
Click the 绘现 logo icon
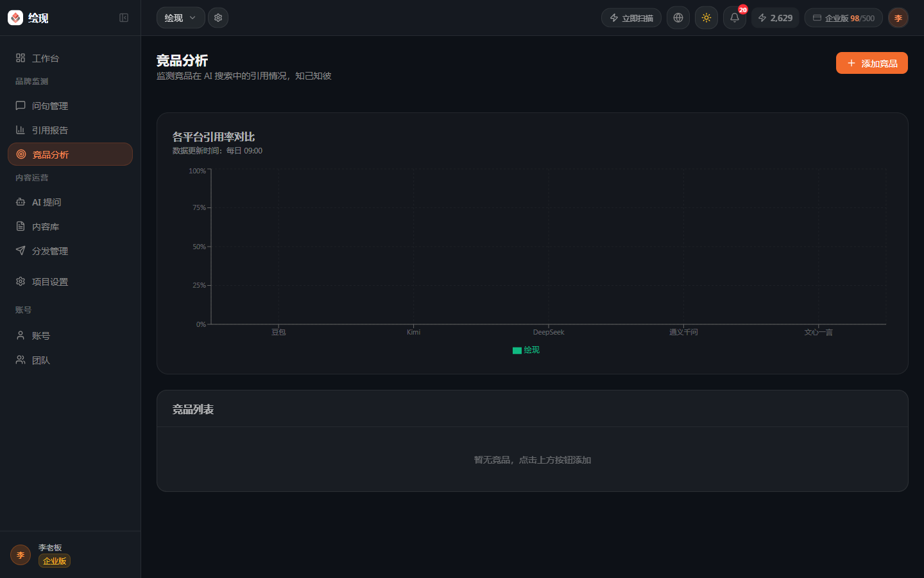point(15,18)
